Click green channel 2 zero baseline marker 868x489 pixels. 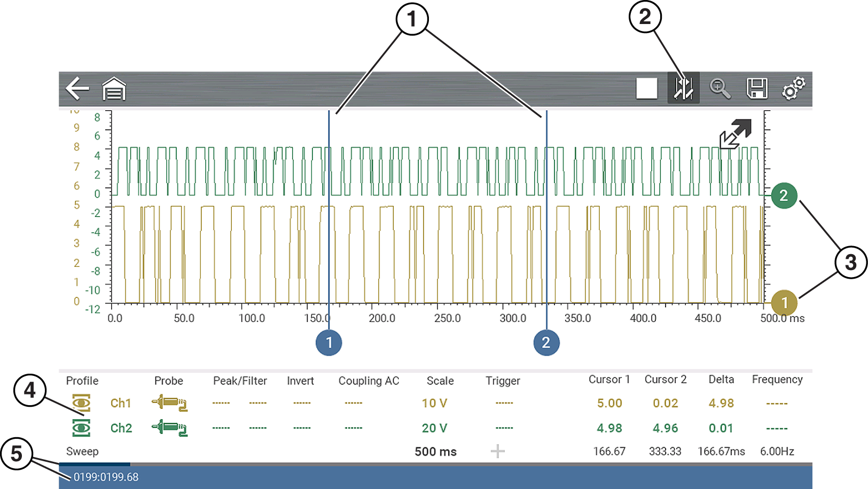[x=784, y=195]
